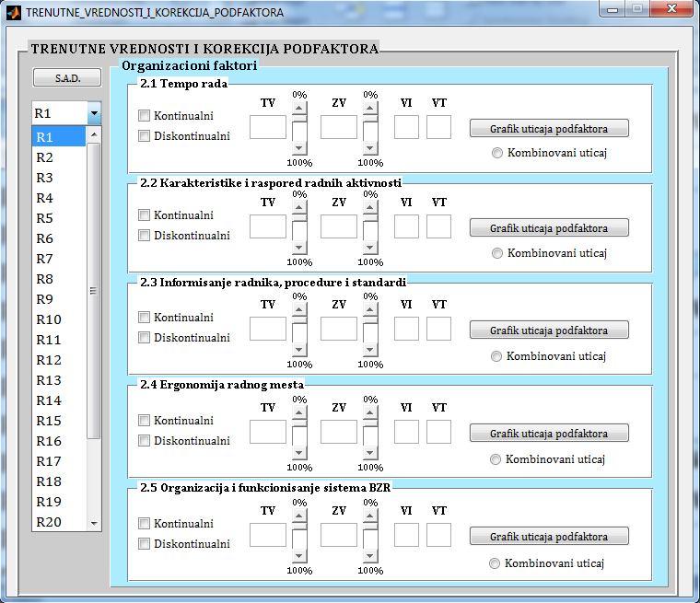Check Kontinualni under 2.1 Tempo rada

144,116
